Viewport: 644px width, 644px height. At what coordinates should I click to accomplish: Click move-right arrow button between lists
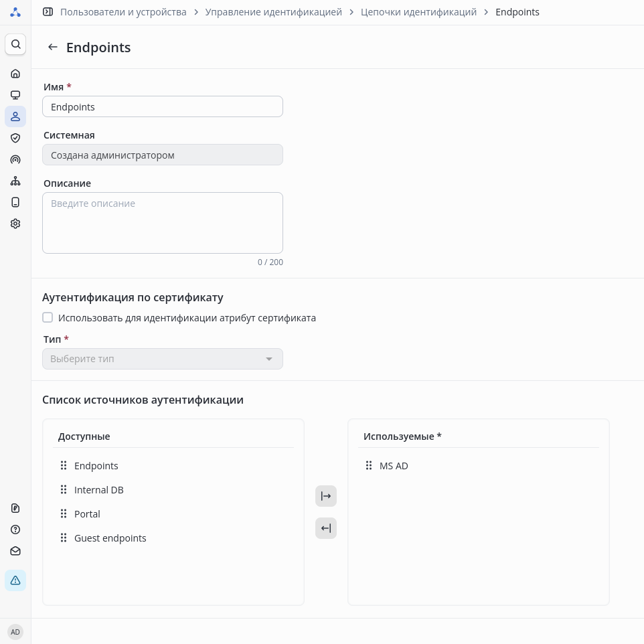coord(326,496)
